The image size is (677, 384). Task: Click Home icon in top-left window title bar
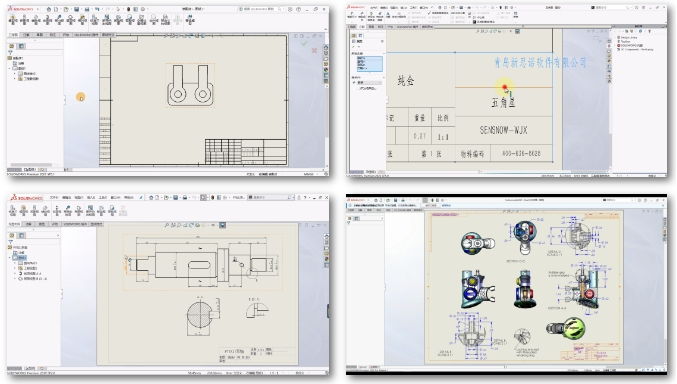(48, 9)
